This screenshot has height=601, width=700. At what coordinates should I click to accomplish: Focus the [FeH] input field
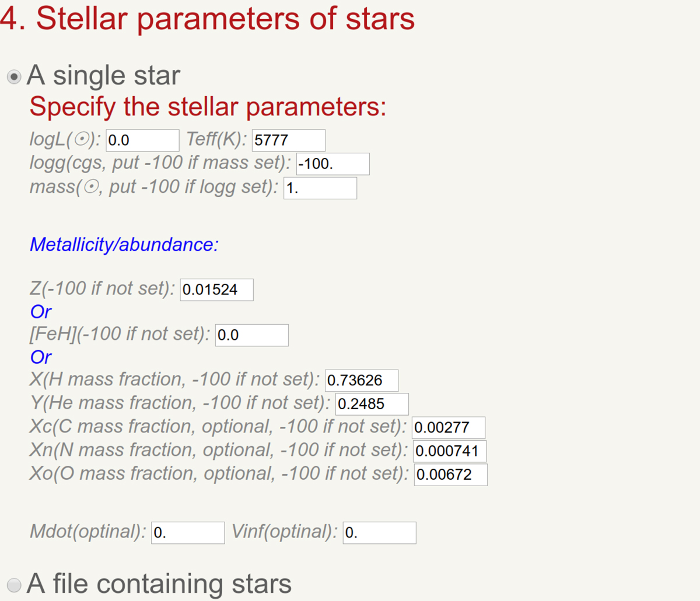coord(251,335)
